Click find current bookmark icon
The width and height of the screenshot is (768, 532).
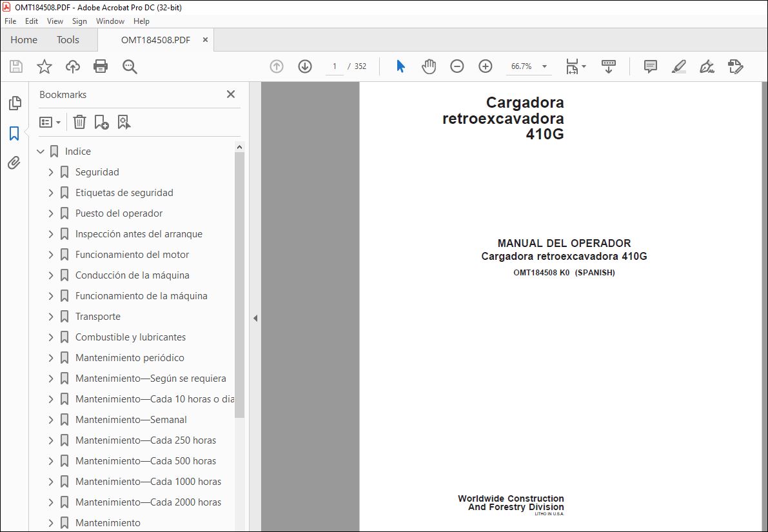coord(124,122)
